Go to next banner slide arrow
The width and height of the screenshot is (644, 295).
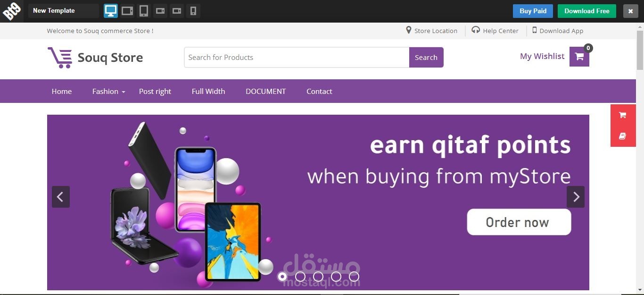(x=576, y=197)
